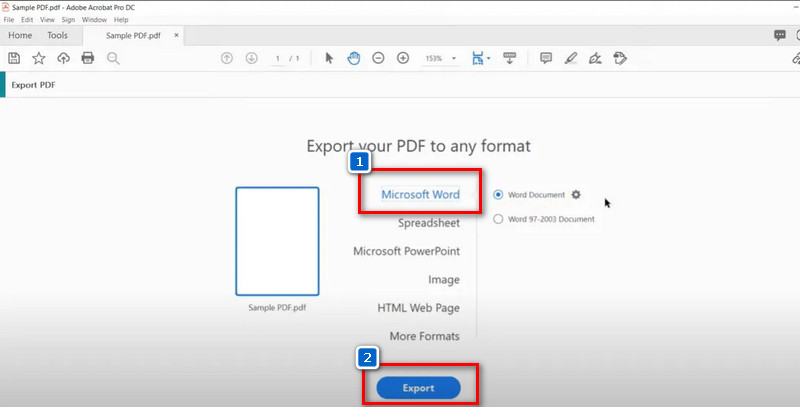Select the Sample PDF page thumbnail
800x407 pixels.
click(x=277, y=241)
